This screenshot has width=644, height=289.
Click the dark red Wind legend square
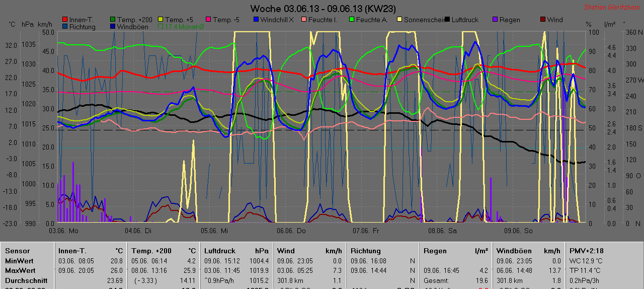(x=544, y=20)
